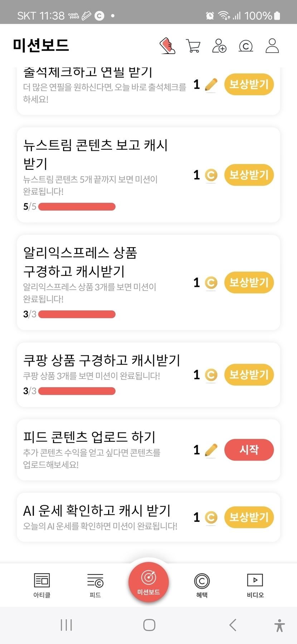Tap the coin icon on AI 운세 mission
The height and width of the screenshot is (644, 297).
211,517
